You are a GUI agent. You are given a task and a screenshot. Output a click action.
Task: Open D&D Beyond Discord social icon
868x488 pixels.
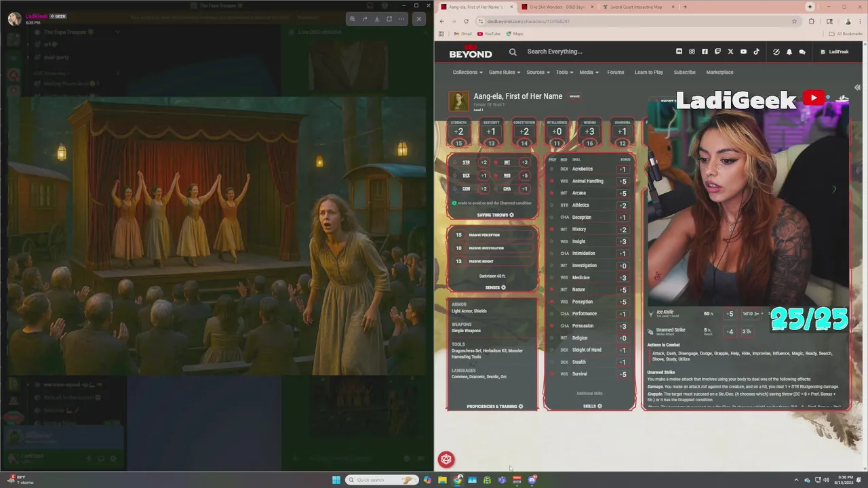(x=679, y=52)
